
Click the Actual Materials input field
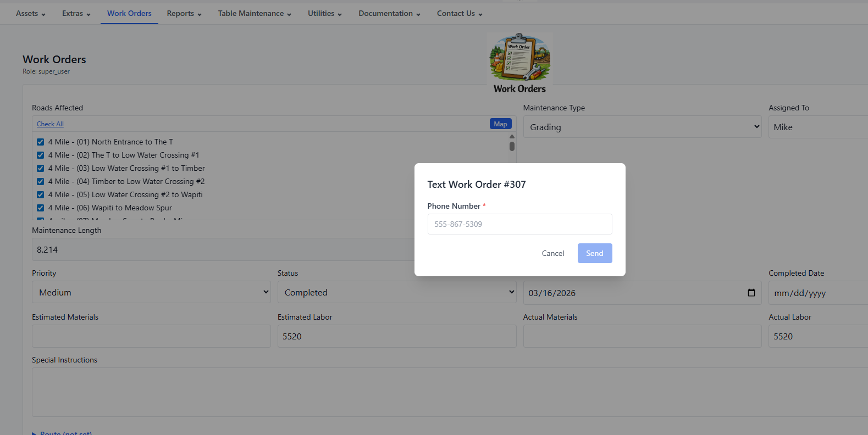[x=642, y=336]
